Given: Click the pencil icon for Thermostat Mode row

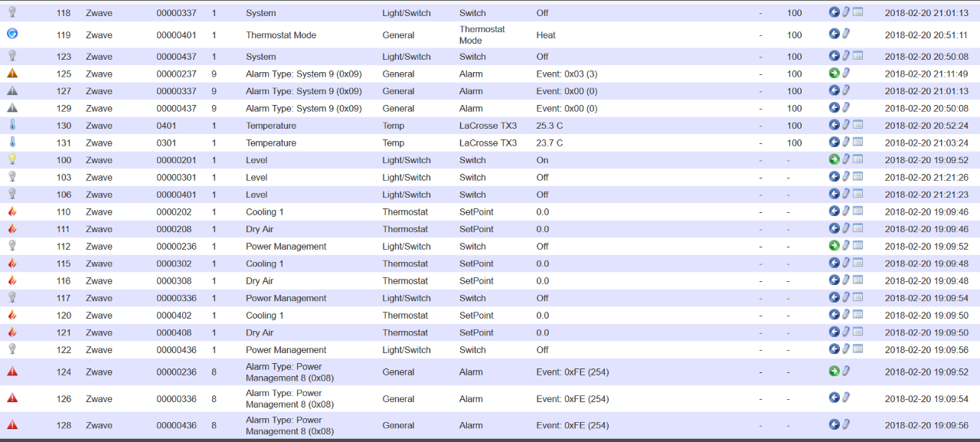Looking at the screenshot, I should coord(846,34).
